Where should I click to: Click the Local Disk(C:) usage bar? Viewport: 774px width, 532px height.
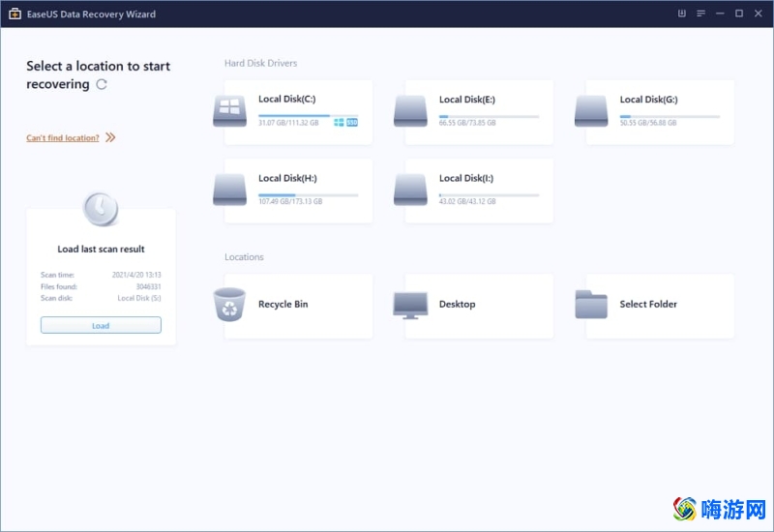click(x=308, y=115)
